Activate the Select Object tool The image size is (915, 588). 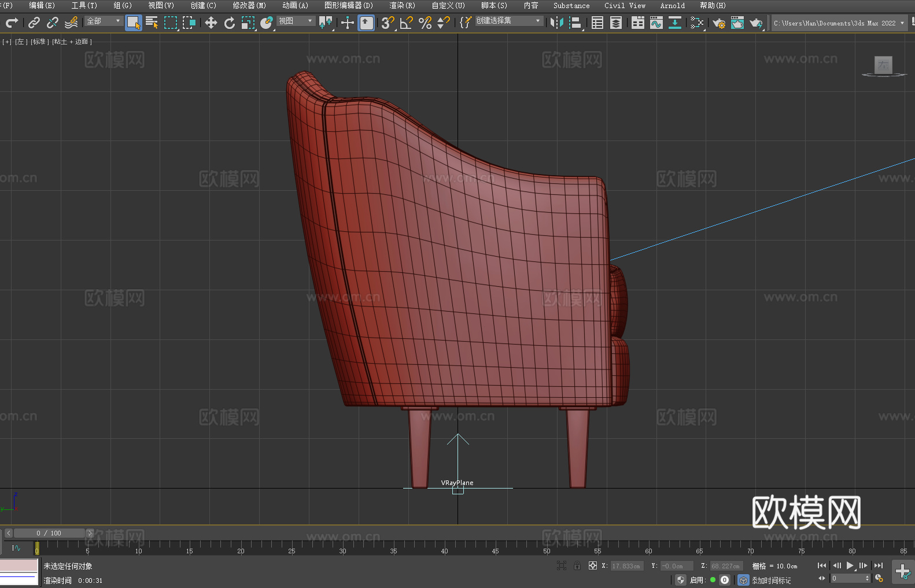pyautogui.click(x=134, y=23)
